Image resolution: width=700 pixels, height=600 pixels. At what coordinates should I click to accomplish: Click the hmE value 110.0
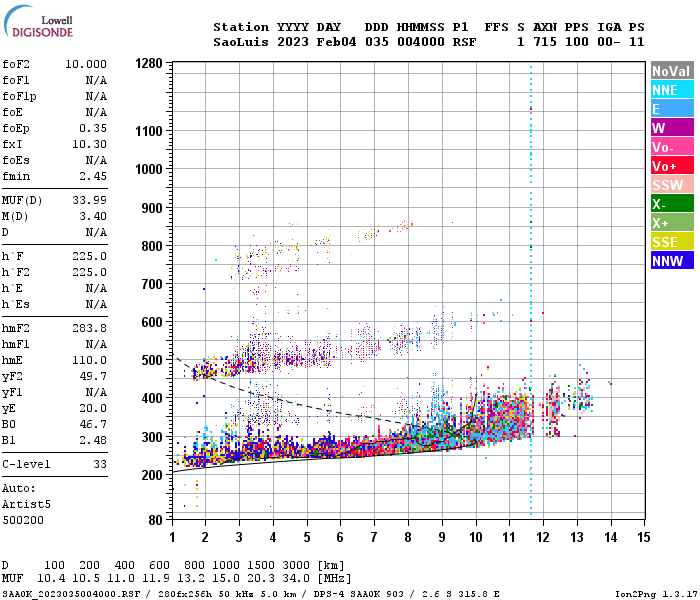click(89, 360)
